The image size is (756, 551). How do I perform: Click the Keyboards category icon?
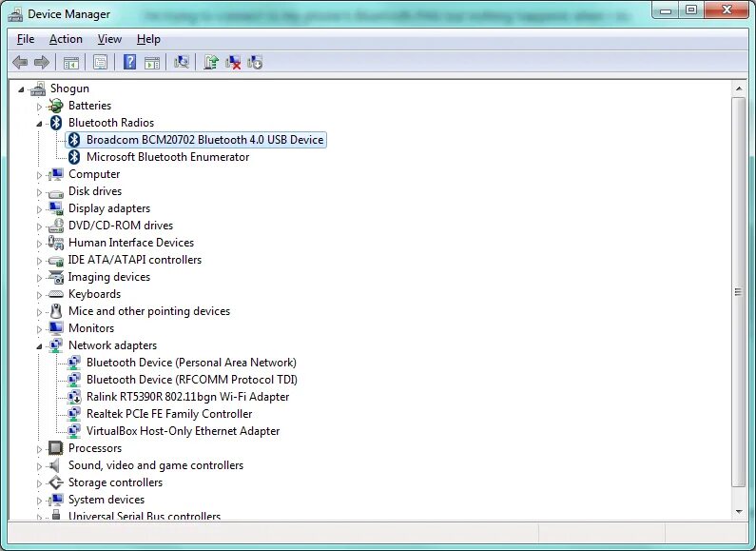(56, 294)
